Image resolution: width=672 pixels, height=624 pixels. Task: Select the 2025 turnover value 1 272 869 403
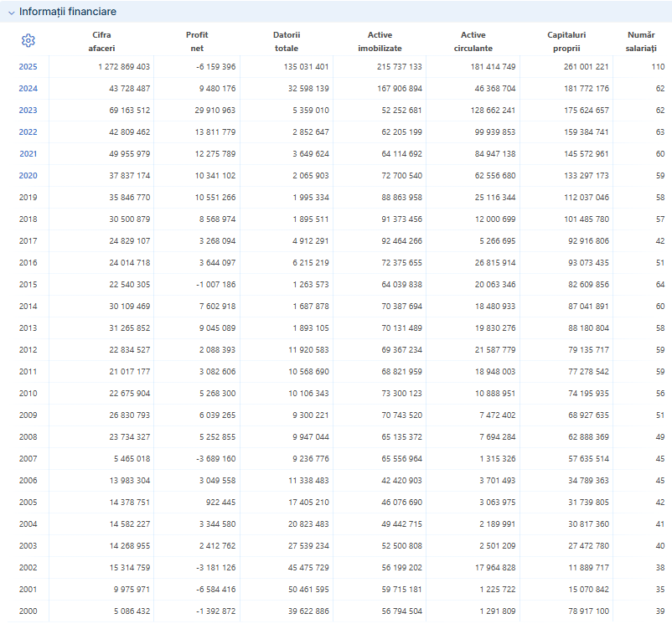124,67
